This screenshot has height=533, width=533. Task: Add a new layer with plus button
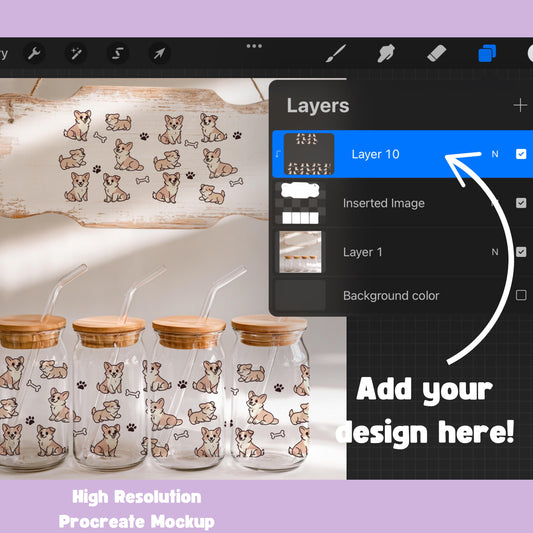(x=520, y=105)
